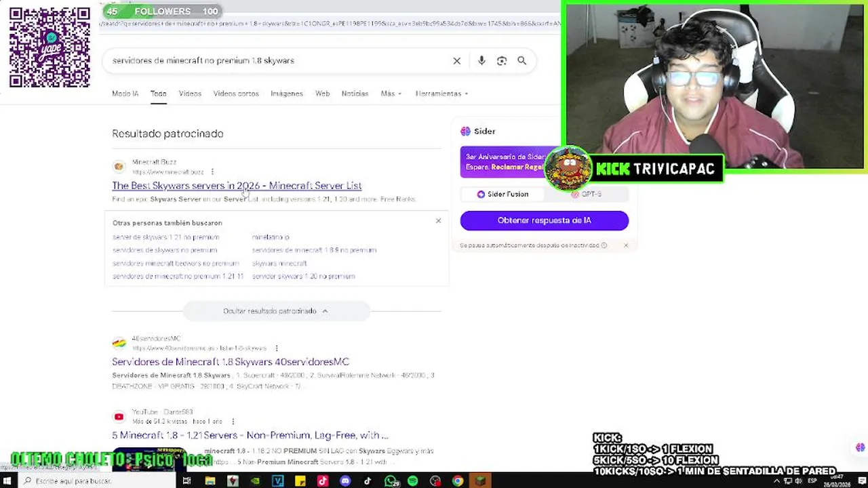This screenshot has width=868, height=488.
Task: Click the info icon beside the pause notice
Action: [x=604, y=245]
